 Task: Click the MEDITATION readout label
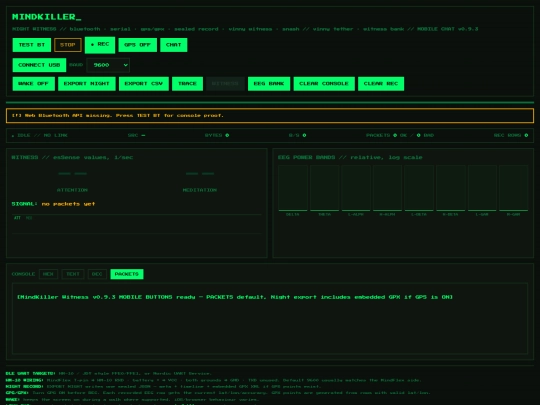pyautogui.click(x=200, y=190)
